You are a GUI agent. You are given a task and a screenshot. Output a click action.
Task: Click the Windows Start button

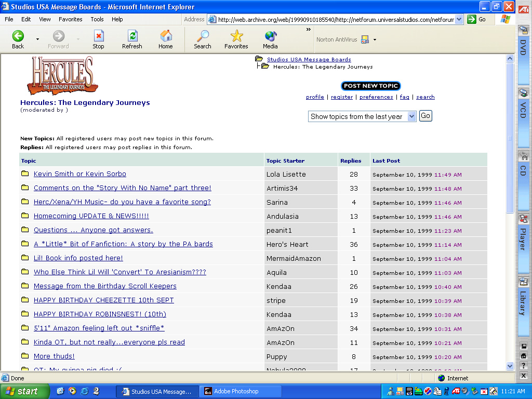point(24,392)
